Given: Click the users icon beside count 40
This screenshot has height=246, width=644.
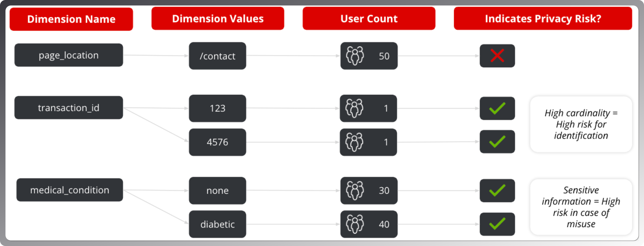Looking at the screenshot, I should point(355,224).
